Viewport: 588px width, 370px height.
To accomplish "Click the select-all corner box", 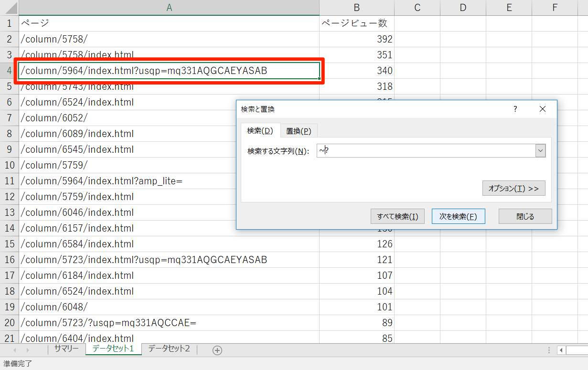I will click(9, 8).
